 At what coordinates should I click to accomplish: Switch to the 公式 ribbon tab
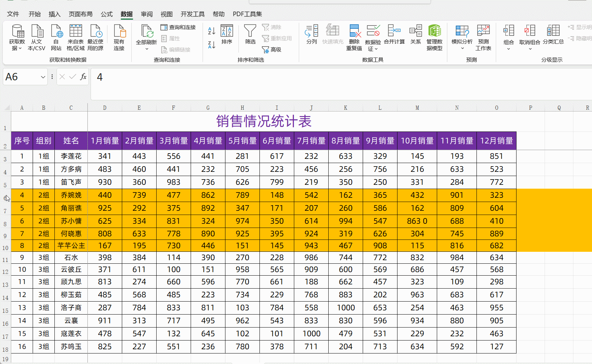(106, 14)
